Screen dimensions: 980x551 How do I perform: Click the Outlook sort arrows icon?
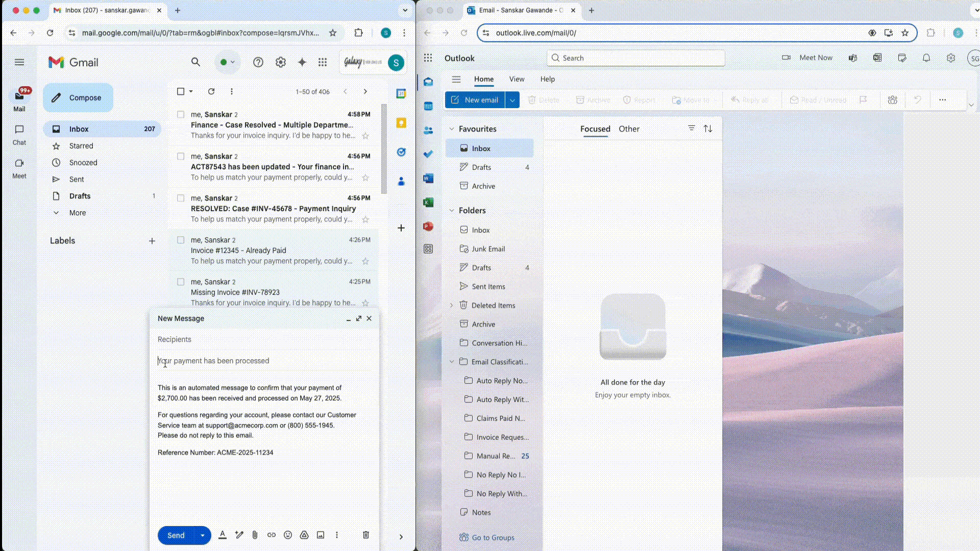pyautogui.click(x=708, y=129)
